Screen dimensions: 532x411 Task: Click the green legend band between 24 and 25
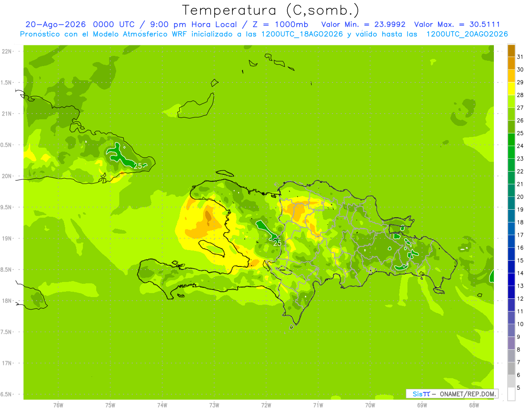(511, 139)
